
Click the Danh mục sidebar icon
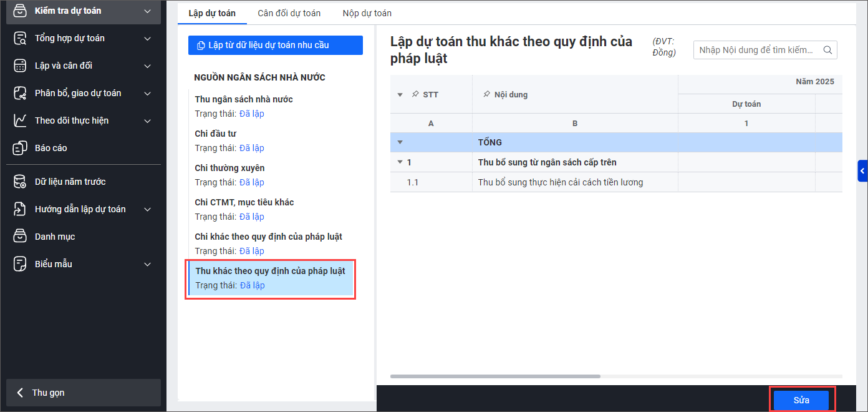(x=21, y=237)
